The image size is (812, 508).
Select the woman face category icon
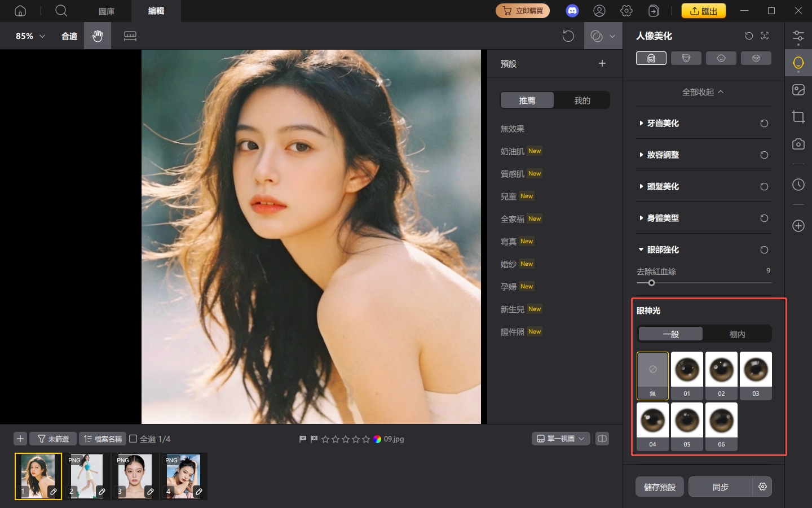click(x=651, y=58)
